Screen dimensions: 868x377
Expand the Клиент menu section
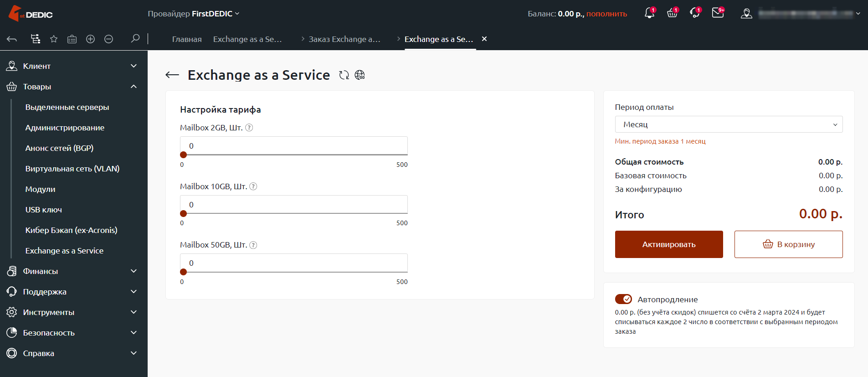tap(74, 66)
